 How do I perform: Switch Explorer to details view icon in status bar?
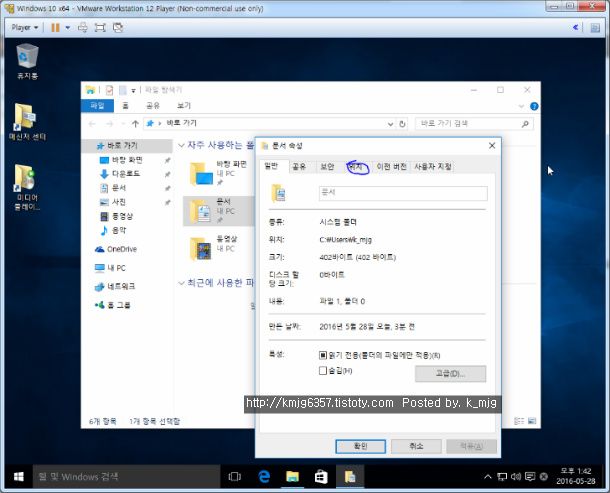pos(519,421)
